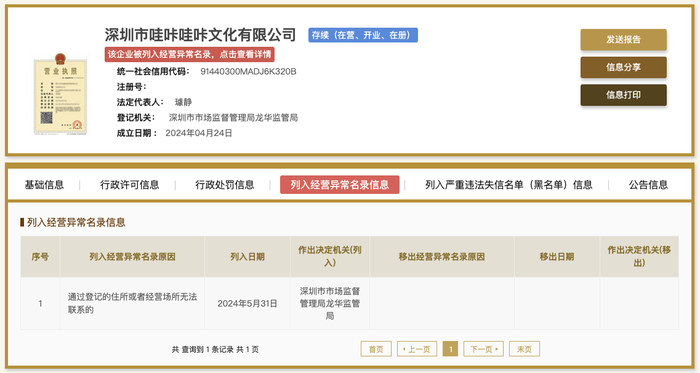Switch to 基础信息 tab
Screen dimensions: 700x373
[44, 185]
